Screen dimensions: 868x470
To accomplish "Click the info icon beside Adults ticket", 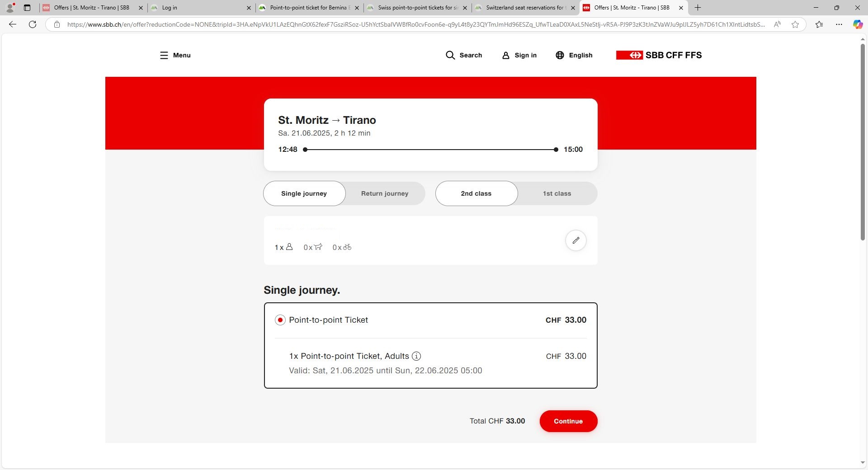I will [416, 356].
